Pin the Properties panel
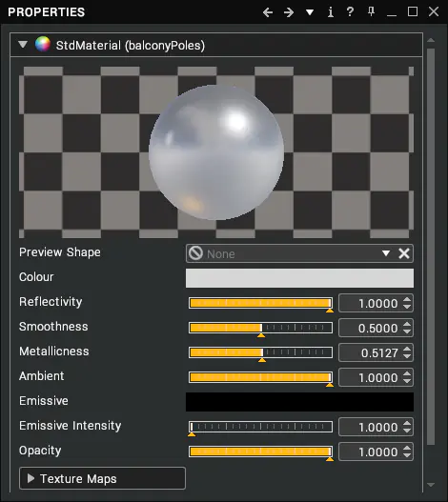Screen dimensions: 448x502 (x=371, y=12)
